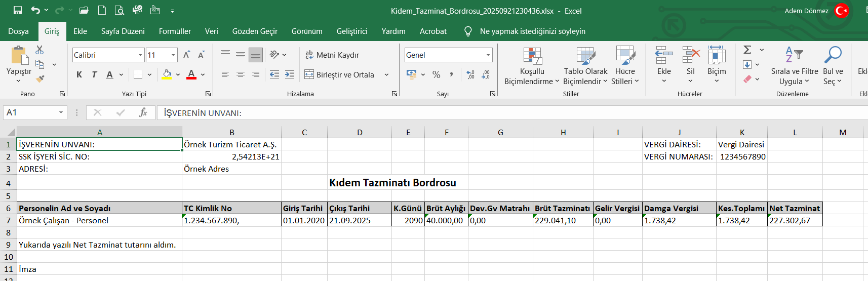Insert function using fx button
The image size is (868, 281).
coord(143,112)
